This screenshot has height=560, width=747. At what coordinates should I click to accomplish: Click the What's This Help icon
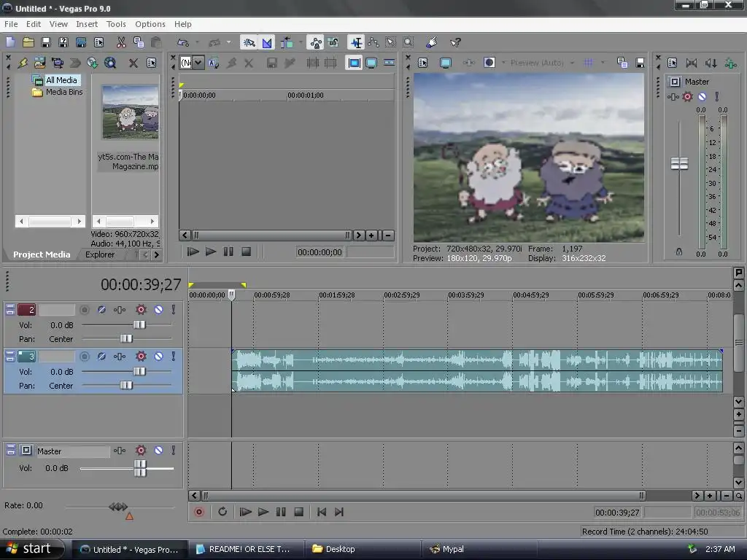(x=455, y=42)
